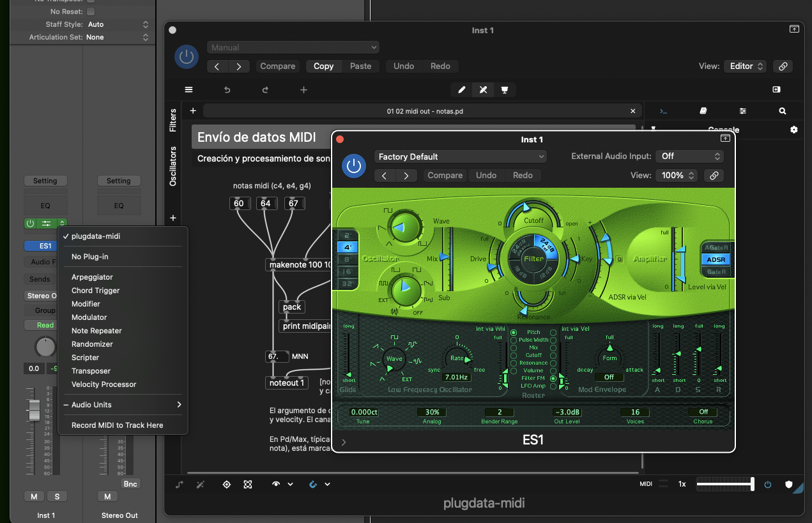This screenshot has height=523, width=812.
Task: Add new tab plus beside patch tab
Action: point(193,111)
